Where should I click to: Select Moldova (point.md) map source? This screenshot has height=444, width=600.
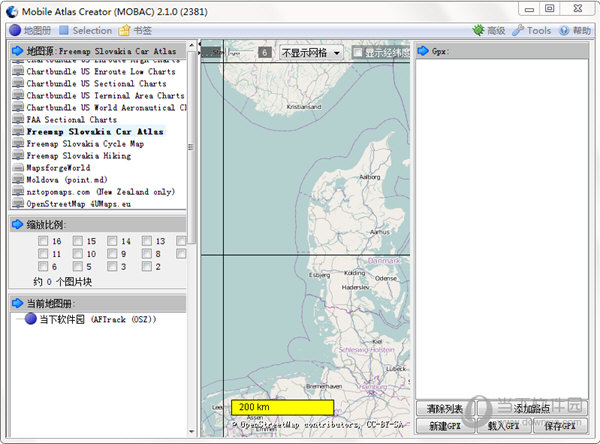[x=67, y=180]
